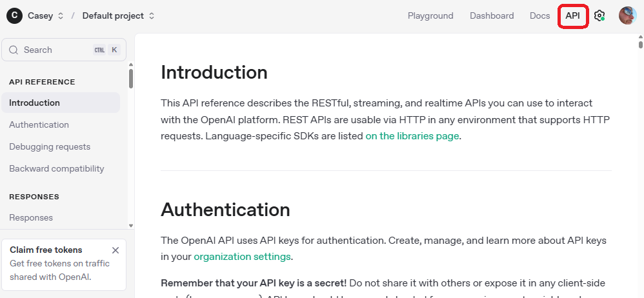The width and height of the screenshot is (644, 298).
Task: Open the Docs tab
Action: (539, 15)
